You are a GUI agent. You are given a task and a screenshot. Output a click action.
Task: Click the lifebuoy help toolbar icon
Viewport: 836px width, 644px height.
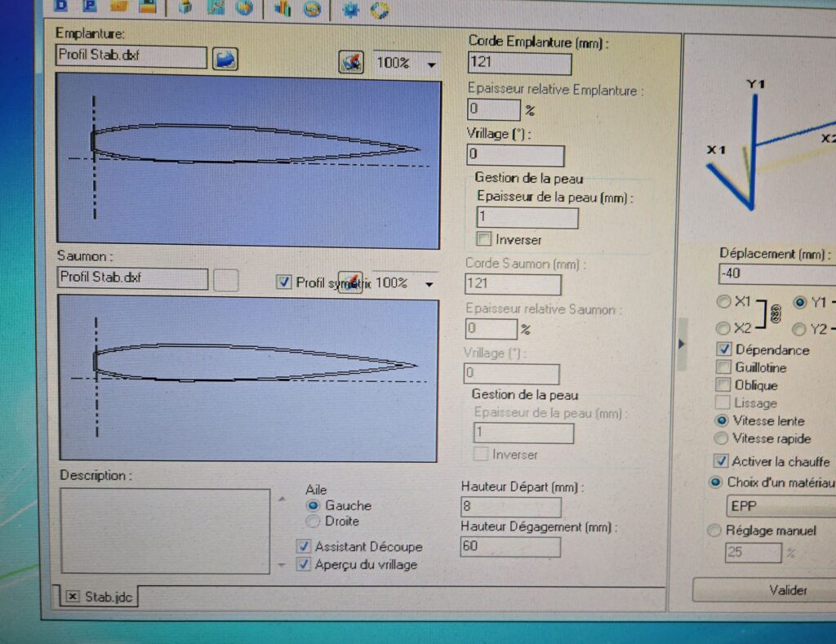click(x=380, y=10)
